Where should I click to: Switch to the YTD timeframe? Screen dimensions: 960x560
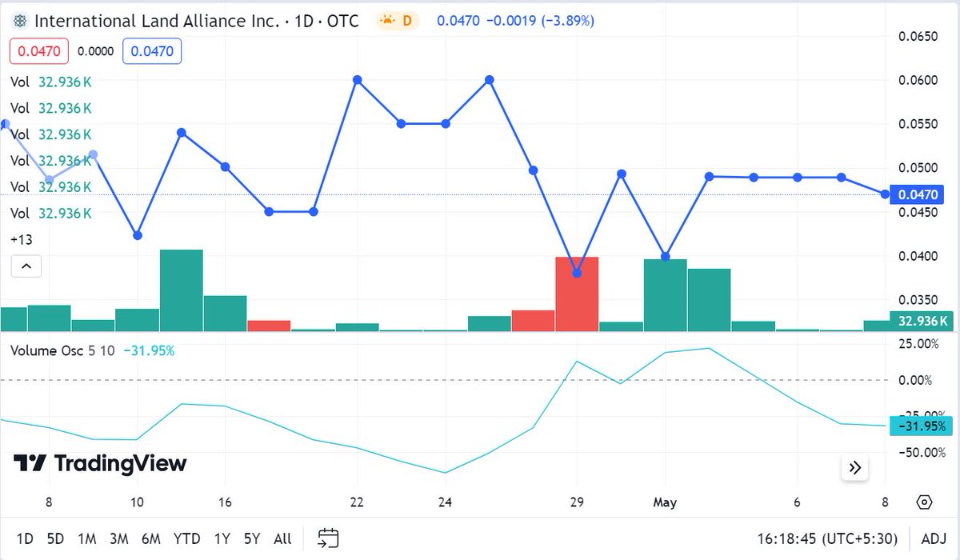coord(187,538)
